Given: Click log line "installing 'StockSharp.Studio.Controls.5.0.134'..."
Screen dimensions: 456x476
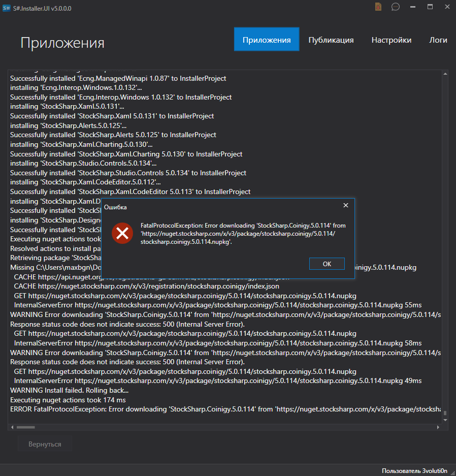Looking at the screenshot, I should [83, 163].
